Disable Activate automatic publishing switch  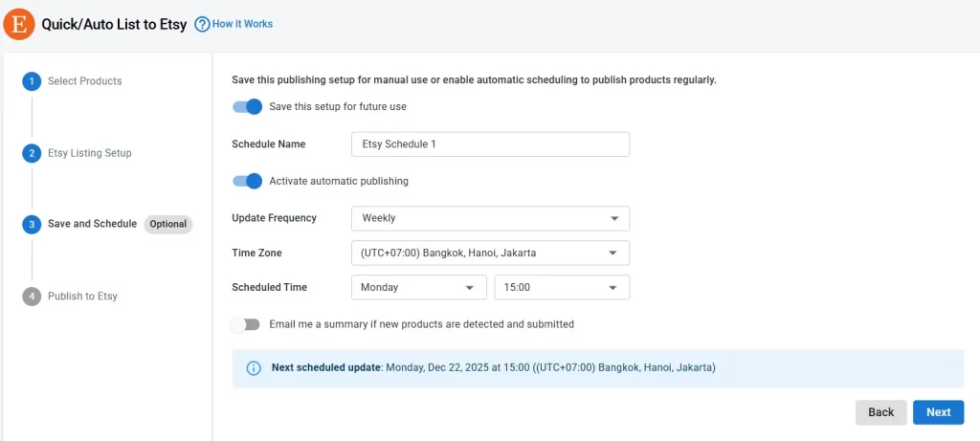tap(247, 181)
